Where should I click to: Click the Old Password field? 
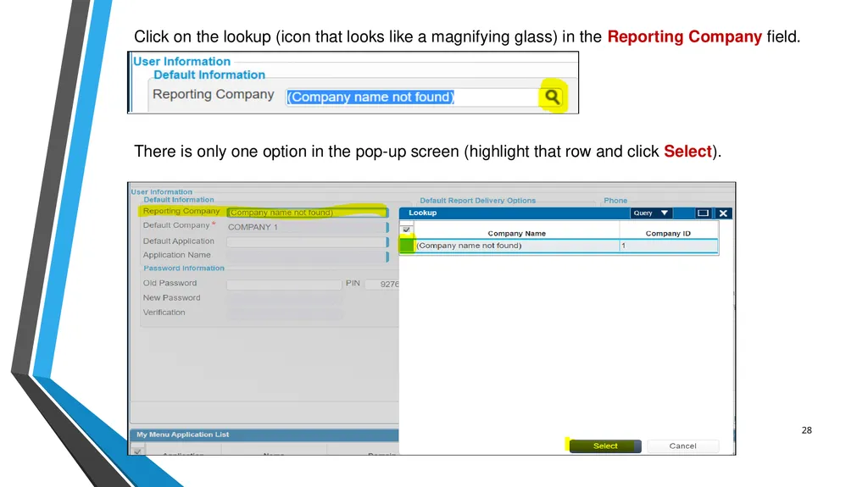[284, 284]
